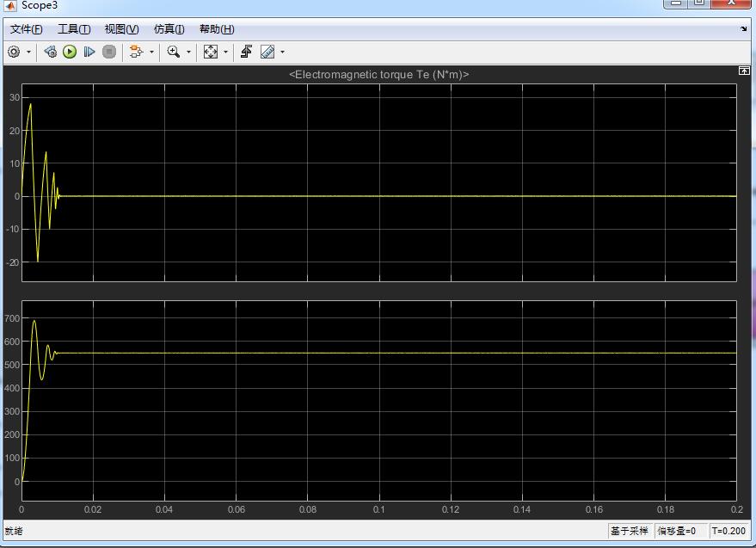This screenshot has width=756, height=548.
Task: Click the 0.1 time axis label
Action: coord(379,509)
